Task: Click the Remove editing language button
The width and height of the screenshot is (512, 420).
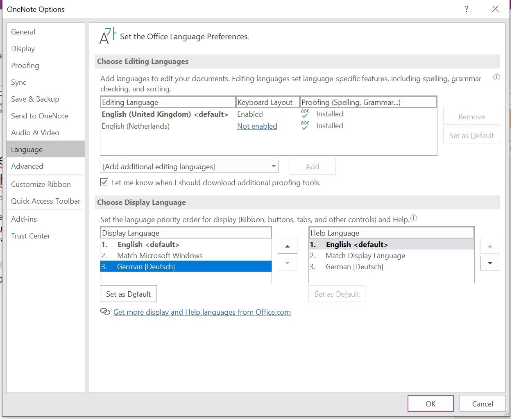Action: point(471,116)
